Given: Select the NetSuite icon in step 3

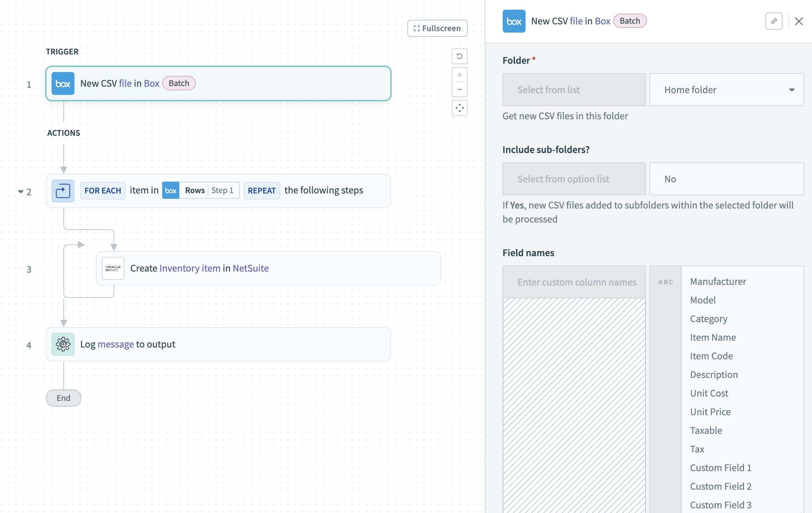Looking at the screenshot, I should [113, 268].
